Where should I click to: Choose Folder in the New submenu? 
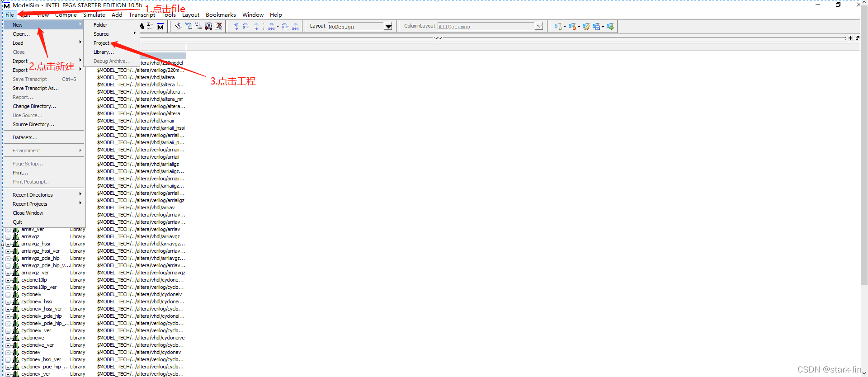[x=112, y=25]
